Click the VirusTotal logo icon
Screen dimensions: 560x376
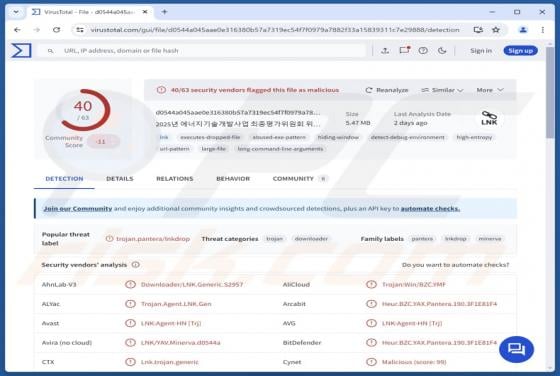(x=21, y=50)
